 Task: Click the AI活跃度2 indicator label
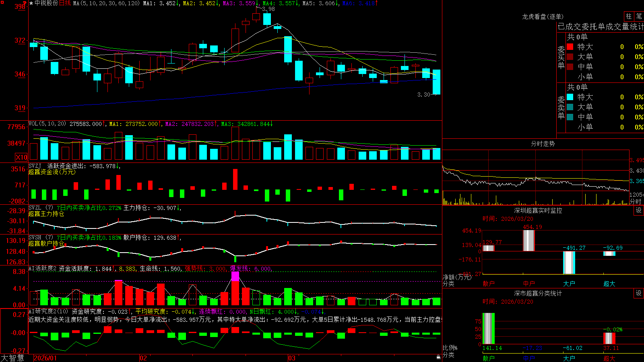42,268
